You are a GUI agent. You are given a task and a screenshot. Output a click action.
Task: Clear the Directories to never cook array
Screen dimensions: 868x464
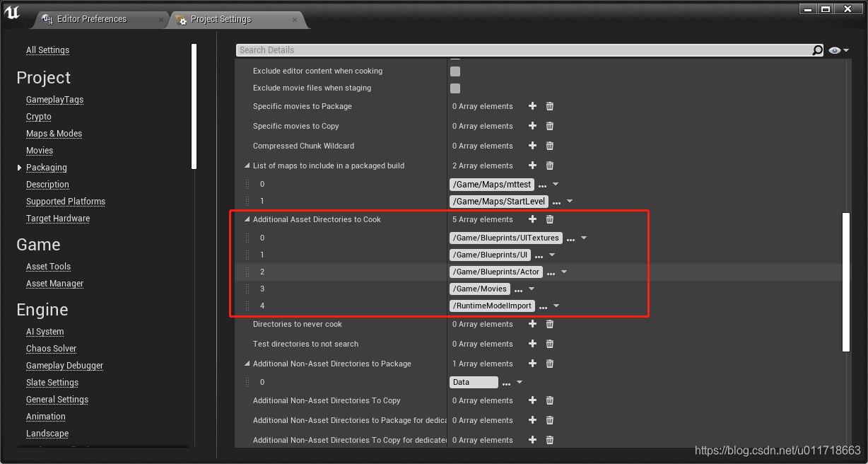point(550,324)
